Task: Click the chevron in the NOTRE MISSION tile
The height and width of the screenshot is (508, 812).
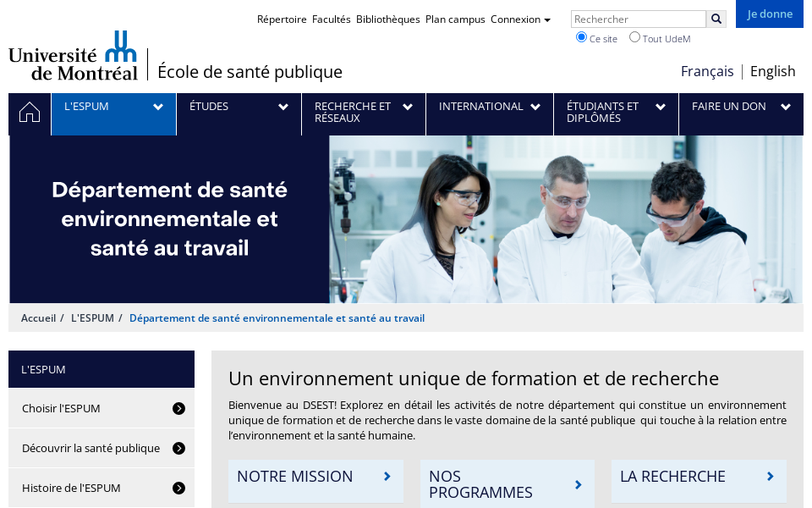Action: click(x=387, y=476)
